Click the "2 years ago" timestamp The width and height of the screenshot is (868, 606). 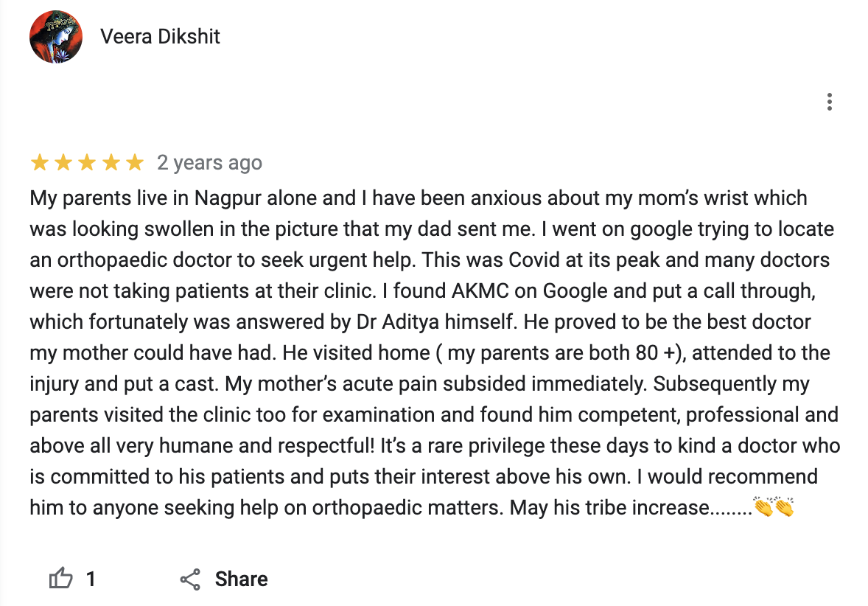coord(209,163)
